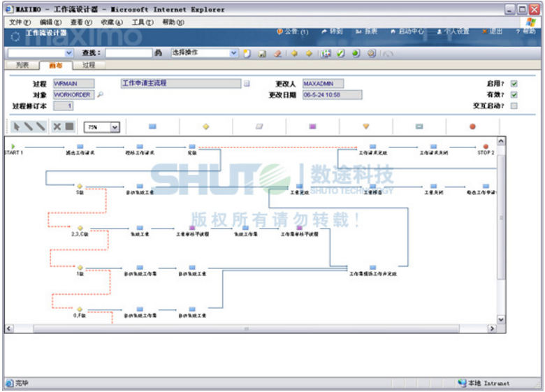Click the binoculars find icon

pyautogui.click(x=159, y=53)
